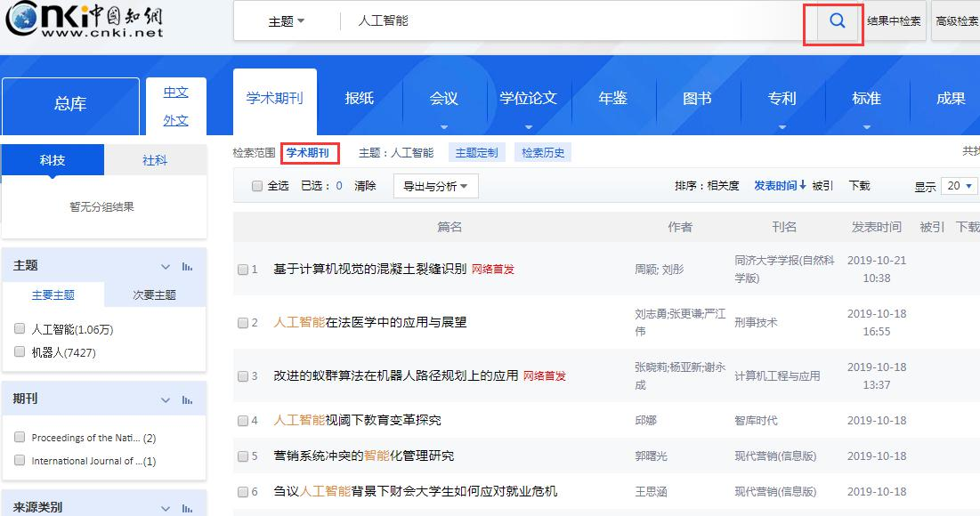Screen dimensions: 980x516
Task: Open the 导出与分析 dropdown menu
Action: [x=435, y=186]
